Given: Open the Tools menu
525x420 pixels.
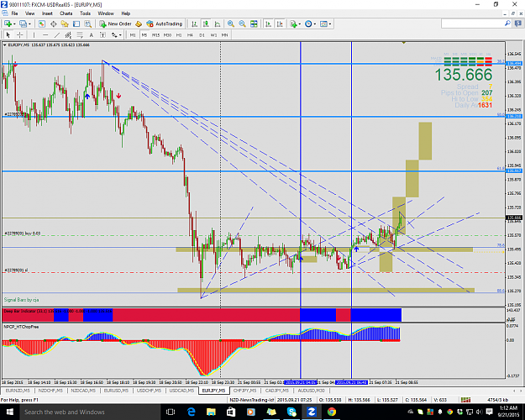Looking at the screenshot, I should click(x=85, y=13).
